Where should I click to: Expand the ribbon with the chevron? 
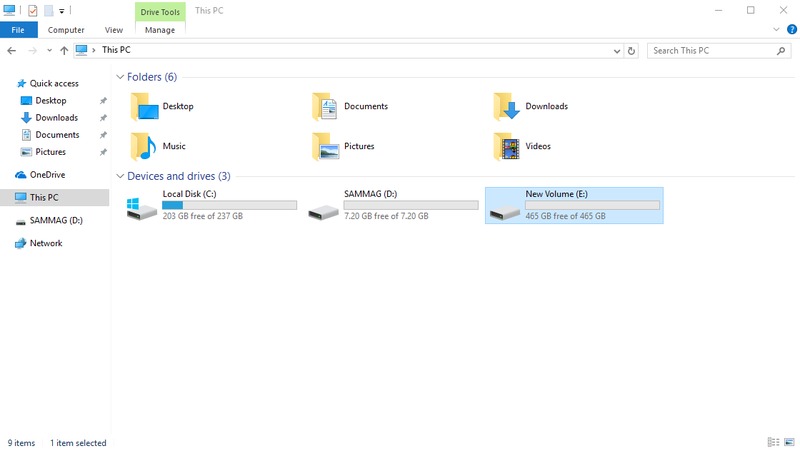[x=777, y=30]
